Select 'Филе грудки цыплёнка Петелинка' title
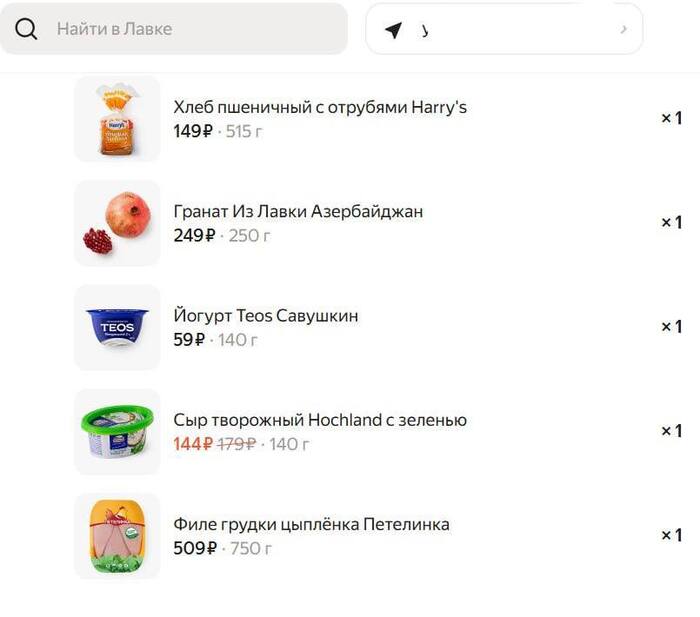The image size is (700, 617). [x=311, y=524]
